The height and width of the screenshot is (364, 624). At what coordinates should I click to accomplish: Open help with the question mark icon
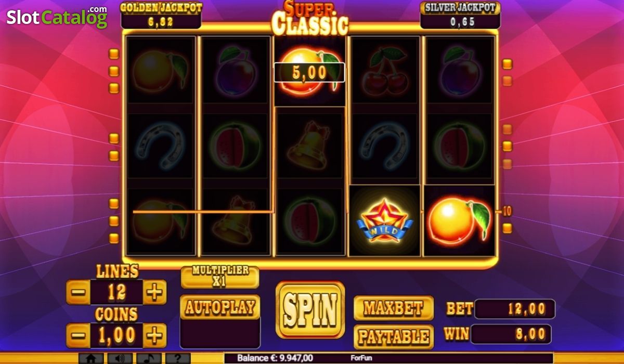[178, 358]
